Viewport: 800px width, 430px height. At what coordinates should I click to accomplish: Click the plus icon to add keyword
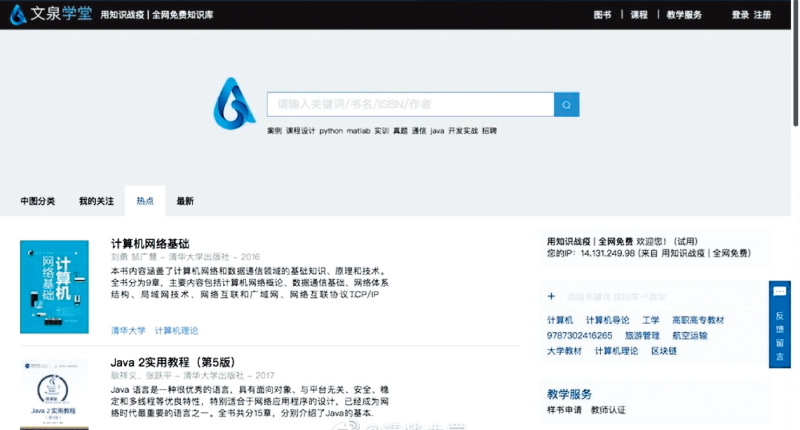[x=551, y=297]
